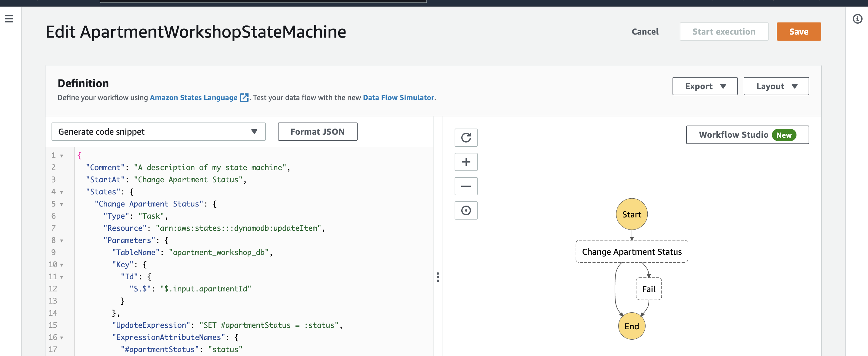
Task: Open the Generate code snippet dropdown
Action: 159,132
